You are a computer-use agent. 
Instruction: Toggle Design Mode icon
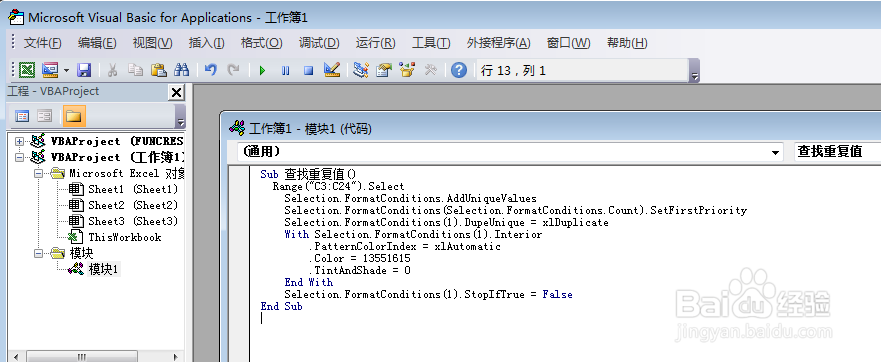tap(332, 70)
